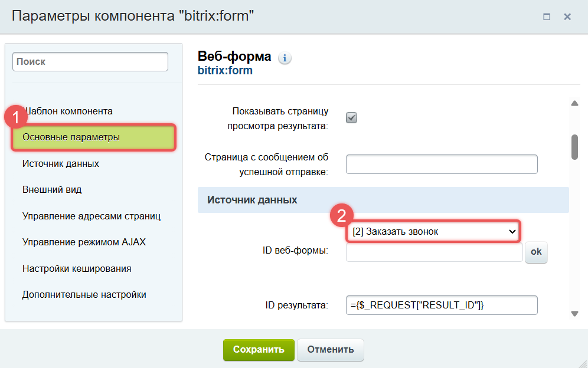Click the ID веб-формы text field
The height and width of the screenshot is (368, 588).
coord(435,252)
